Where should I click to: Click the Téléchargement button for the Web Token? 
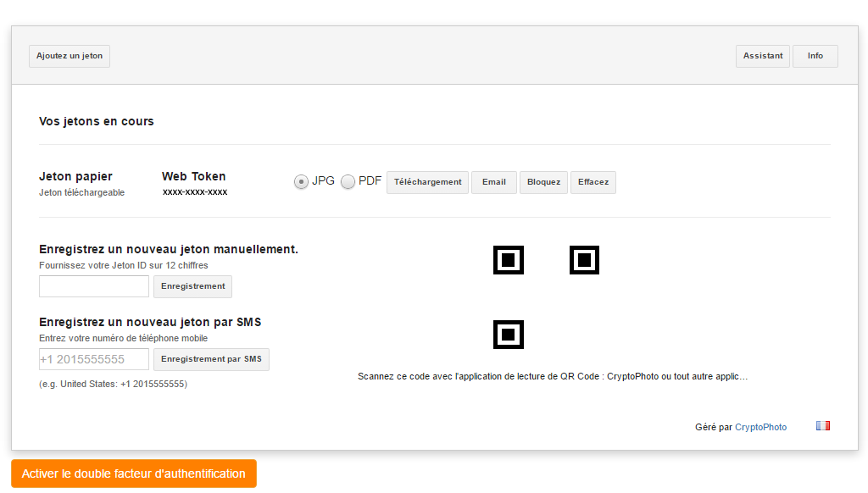[427, 181]
